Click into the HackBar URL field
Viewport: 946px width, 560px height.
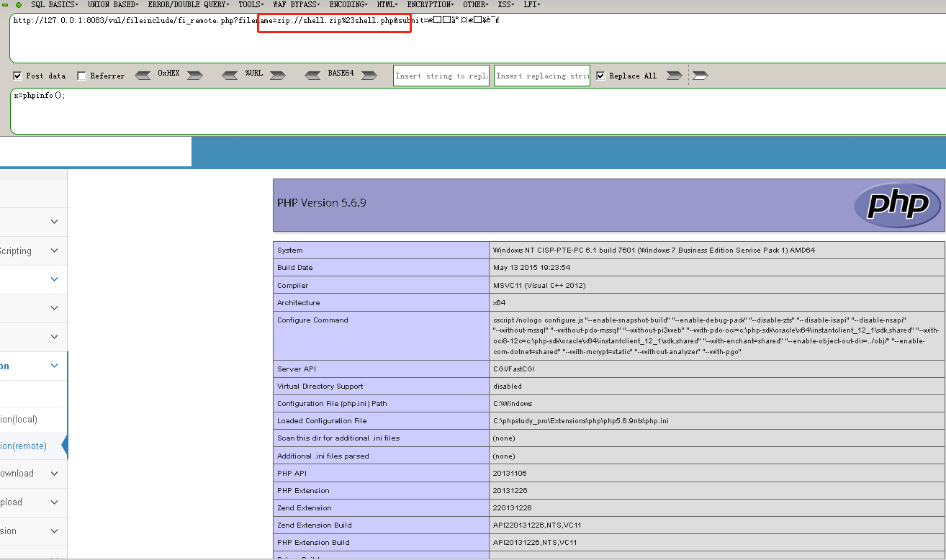pos(478,38)
